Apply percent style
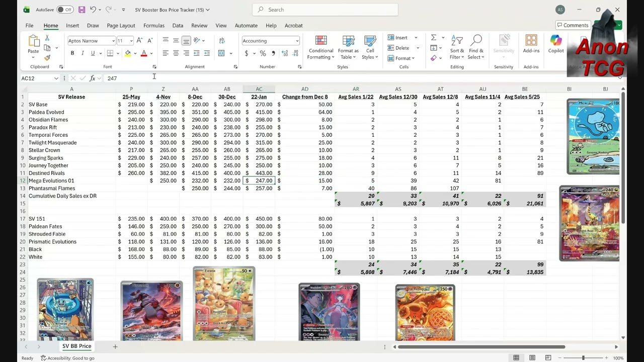Viewport: 644px width, 362px height. (262, 53)
